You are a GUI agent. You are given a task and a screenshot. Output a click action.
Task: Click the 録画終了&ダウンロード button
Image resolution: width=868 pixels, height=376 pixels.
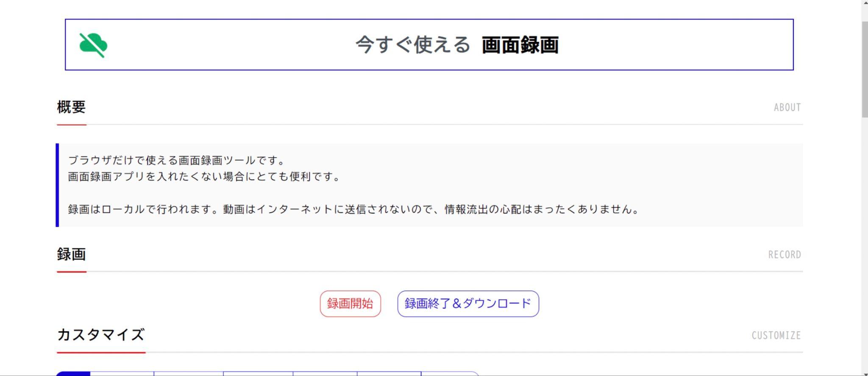pyautogui.click(x=468, y=304)
